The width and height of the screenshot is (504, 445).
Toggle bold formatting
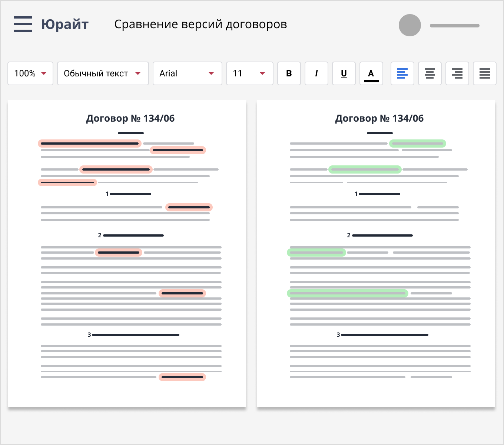pos(289,73)
